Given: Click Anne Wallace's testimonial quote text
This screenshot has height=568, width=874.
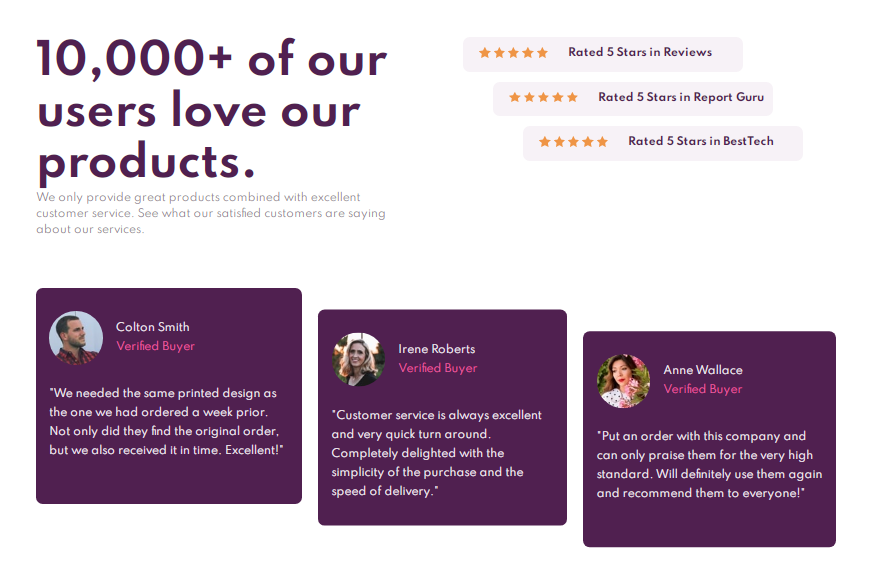Looking at the screenshot, I should point(709,465).
